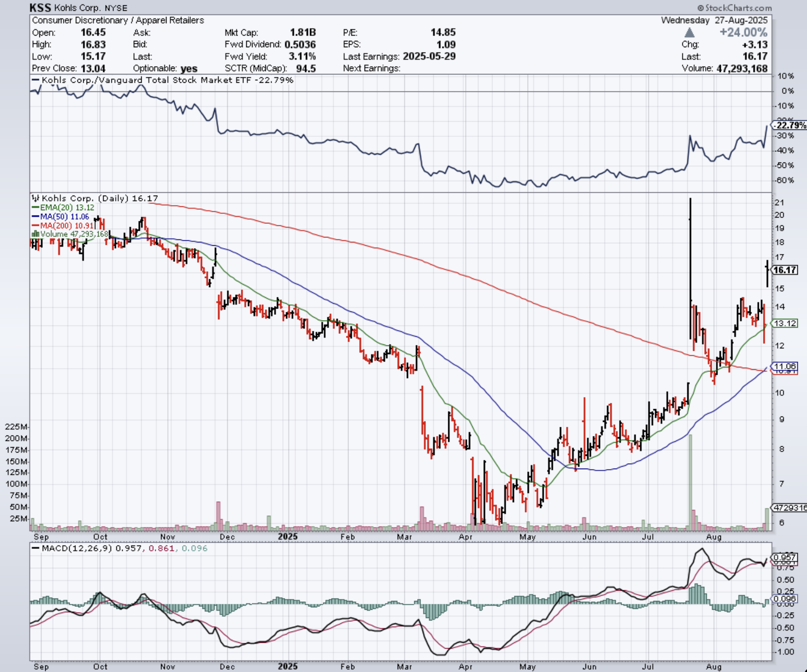Click the SCTR (MidCap) value 94.5
This screenshot has width=807, height=672.
[x=306, y=68]
